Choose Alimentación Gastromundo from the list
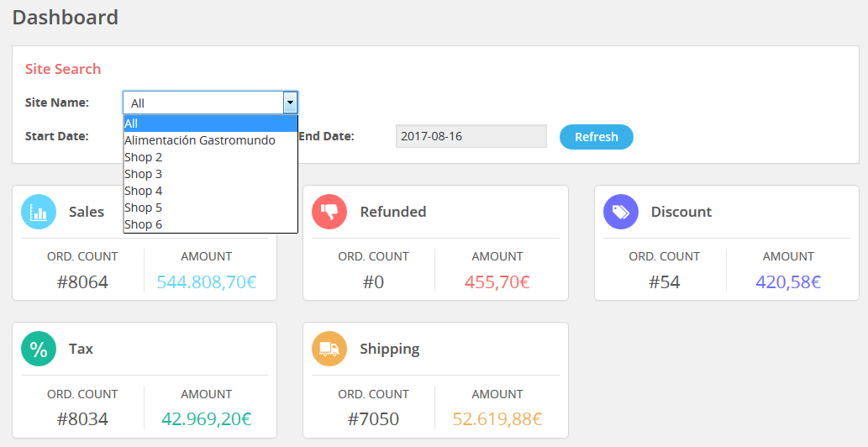 (x=210, y=140)
